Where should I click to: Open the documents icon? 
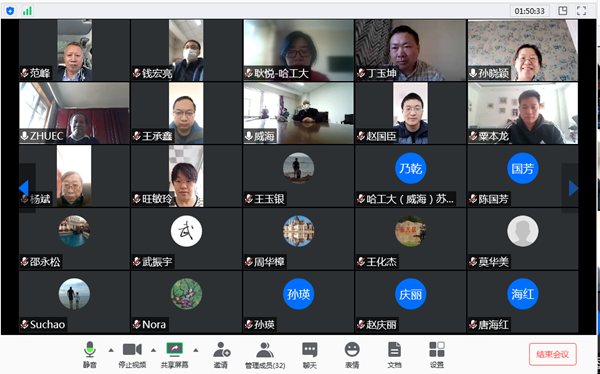(394, 354)
